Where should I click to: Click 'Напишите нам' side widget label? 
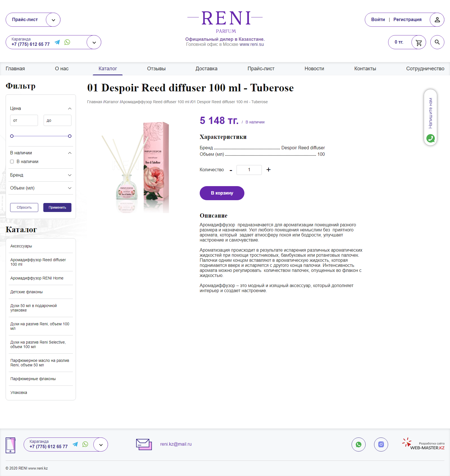click(431, 113)
